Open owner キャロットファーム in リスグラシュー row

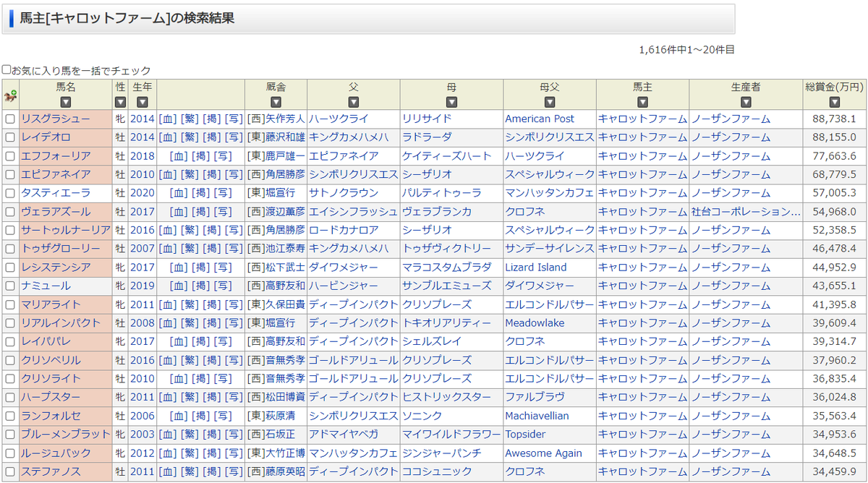(642, 119)
